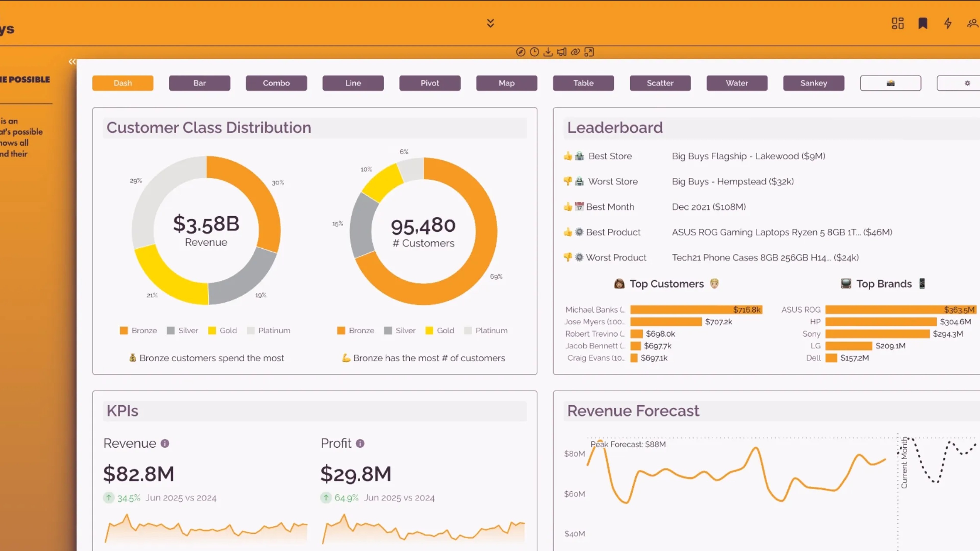
Task: Switch to the Pivot tab
Action: [430, 83]
